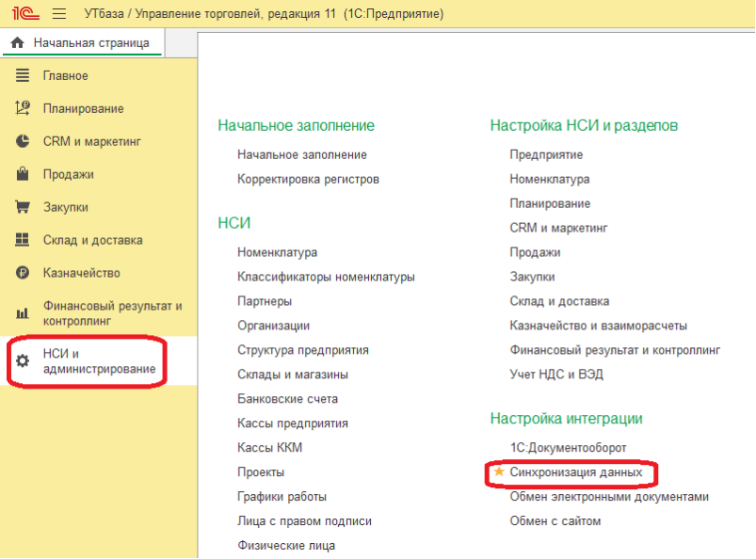Click the Продажи shopping bag icon
This screenshot has height=559, width=756.
point(24,174)
